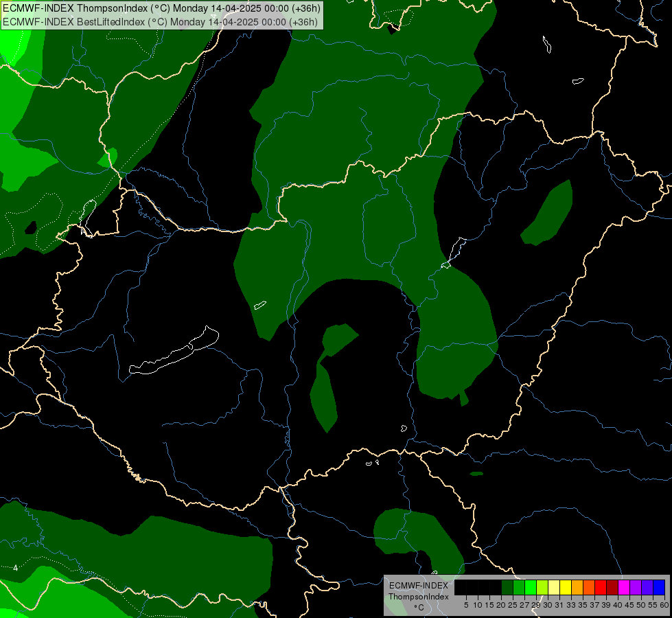672x618 pixels.
Task: Click the legend tick label 20
Action: coord(501,605)
